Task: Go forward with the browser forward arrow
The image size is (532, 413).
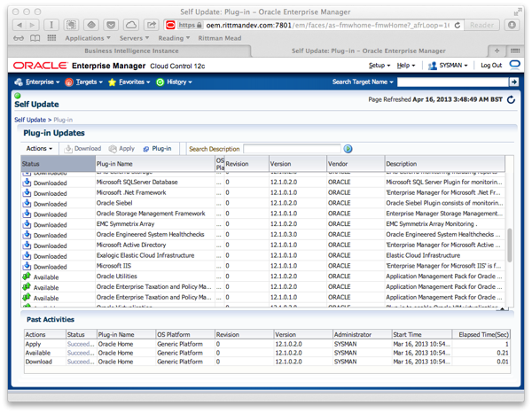Action: [33, 25]
